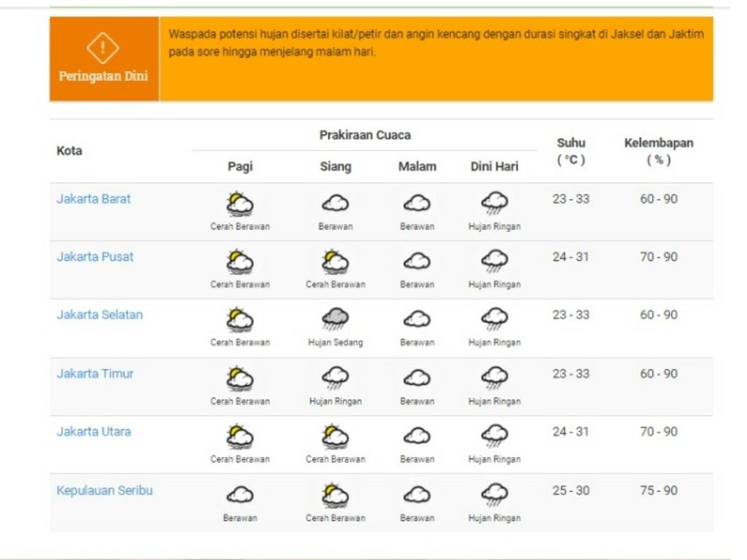
Task: Click Jakarta Barat Malam cloud icon
Action: pyautogui.click(x=417, y=203)
